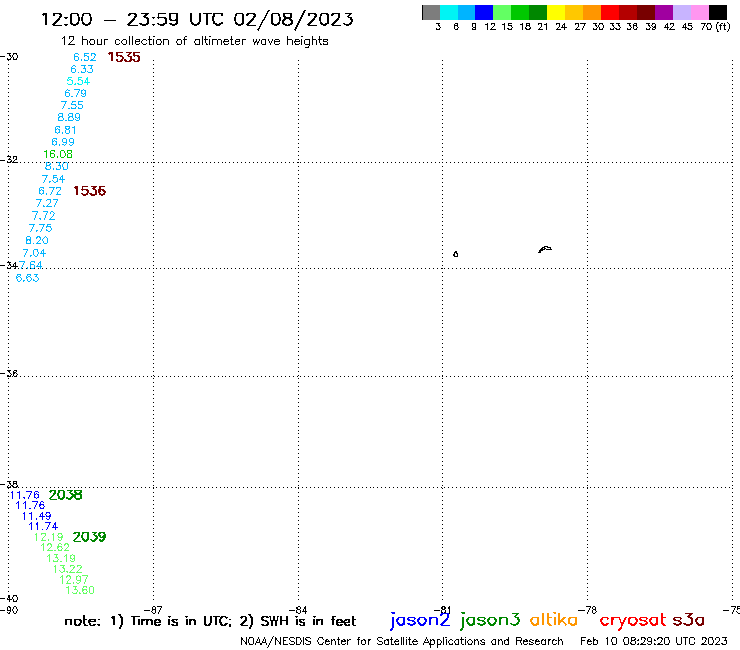Image resolution: width=740 pixels, height=650 pixels.
Task: Click the wave height value '6.99'
Action: tap(63, 142)
